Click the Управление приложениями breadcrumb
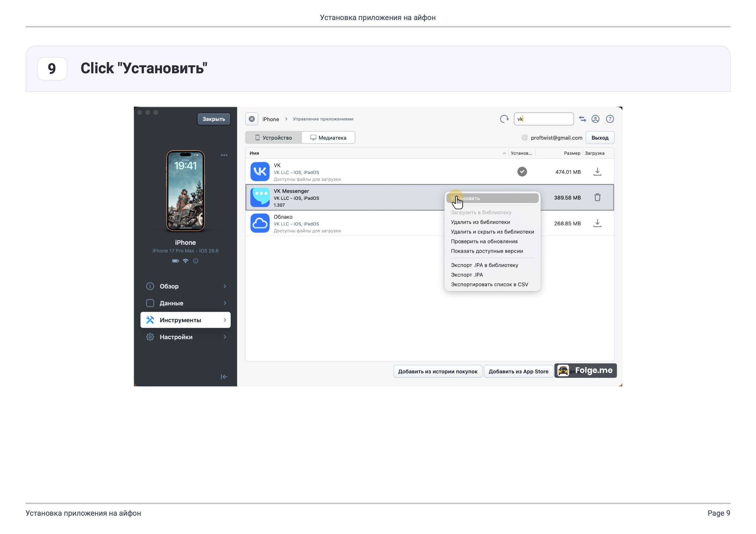Image resolution: width=756 pixels, height=534 pixels. 323,119
